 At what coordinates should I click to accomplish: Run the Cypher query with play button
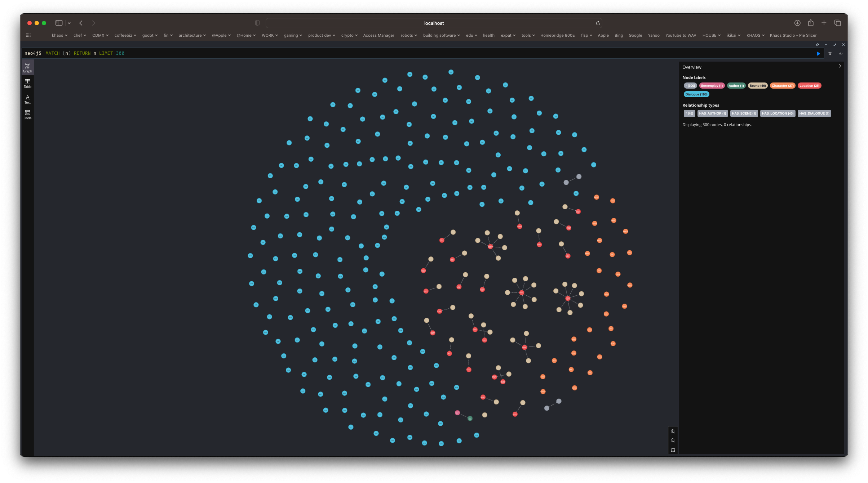point(818,53)
